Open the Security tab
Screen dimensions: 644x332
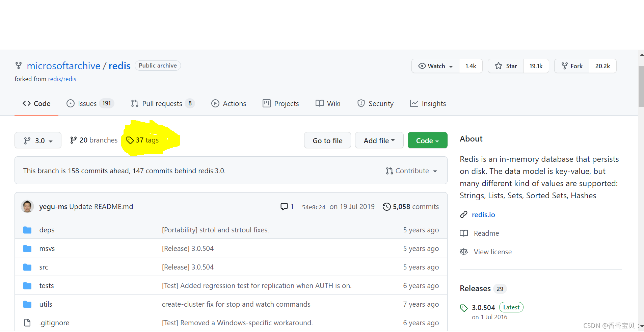point(375,104)
